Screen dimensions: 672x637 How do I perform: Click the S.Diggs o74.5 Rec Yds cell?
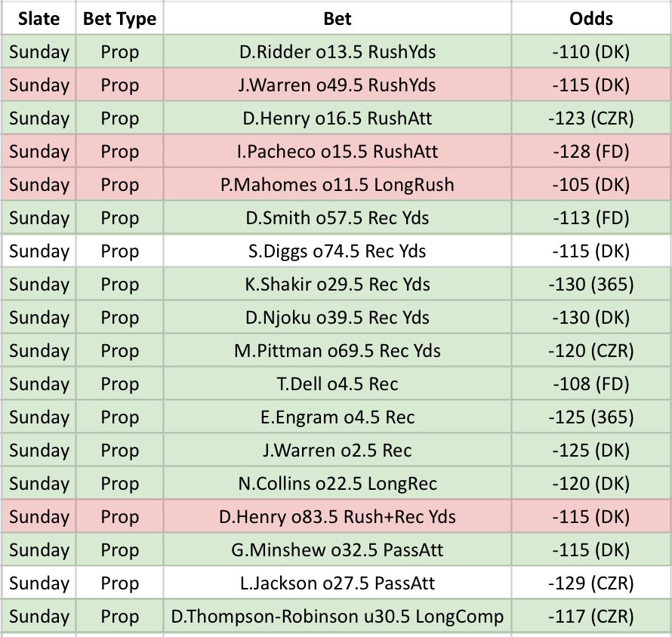click(338, 251)
